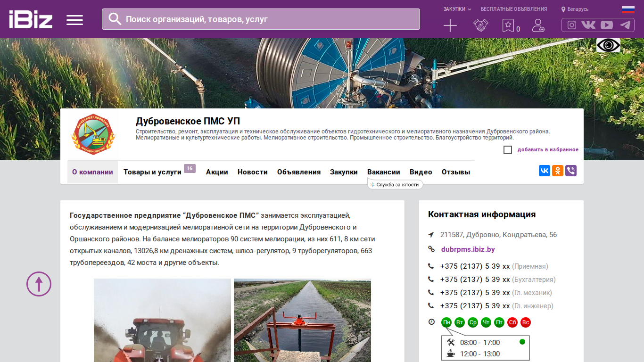The height and width of the screenshot is (362, 644).
Task: Select Wednesday Ср day circle
Action: [x=473, y=322]
